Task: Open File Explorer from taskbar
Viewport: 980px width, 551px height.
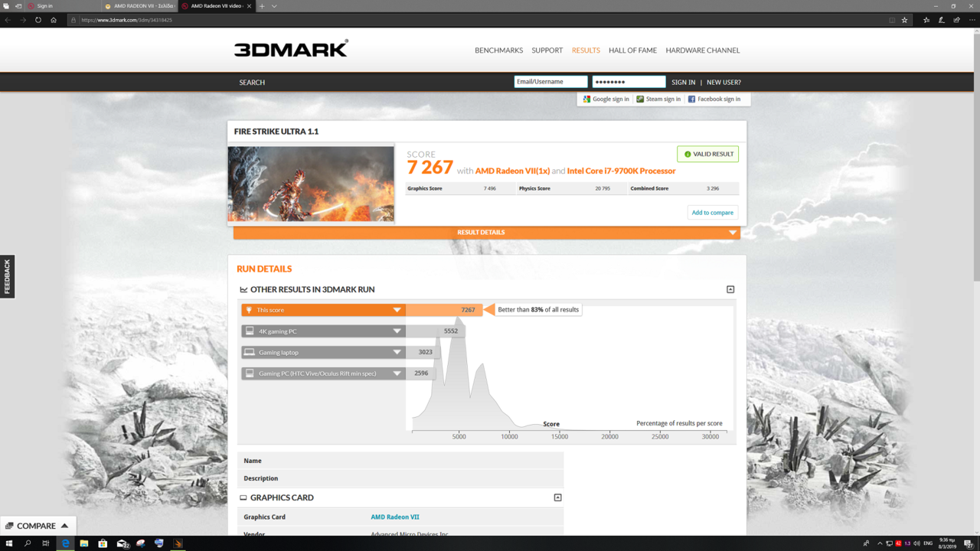Action: point(84,543)
